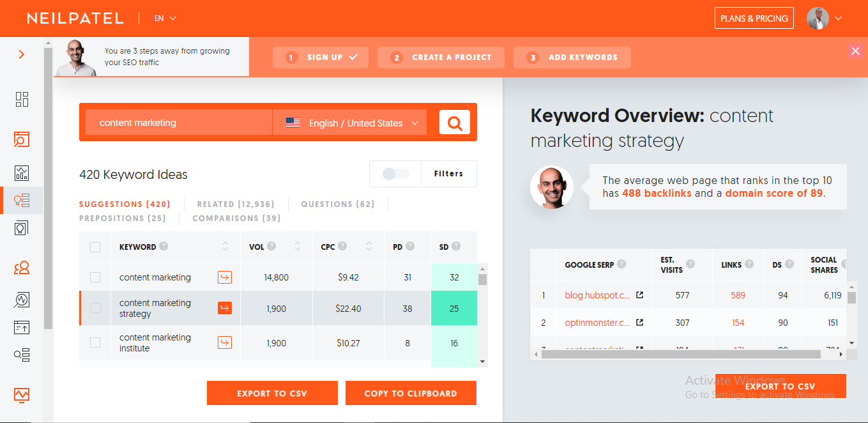This screenshot has height=423, width=868.
Task: Switch to PREPOSITIONS (25) tab
Action: tap(123, 219)
